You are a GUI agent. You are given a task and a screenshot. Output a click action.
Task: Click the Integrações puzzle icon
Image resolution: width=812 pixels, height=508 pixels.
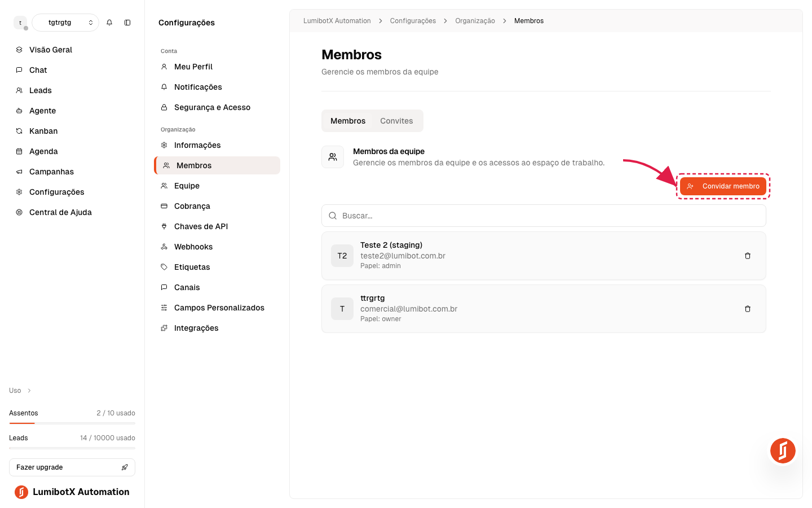pos(164,328)
